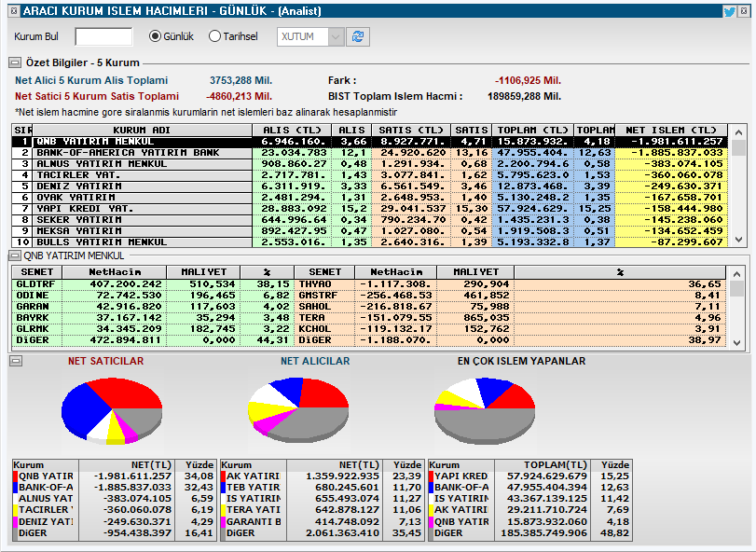The image size is (756, 552).
Task: Click the EN ÇOK ISLEM YAPANLAR pie chart
Action: [x=485, y=411]
